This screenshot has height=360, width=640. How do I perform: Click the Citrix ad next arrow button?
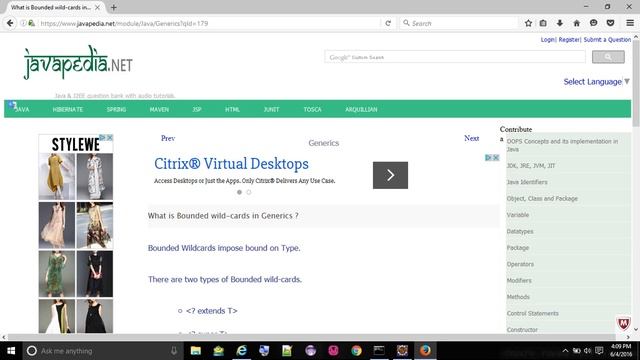[x=390, y=175]
